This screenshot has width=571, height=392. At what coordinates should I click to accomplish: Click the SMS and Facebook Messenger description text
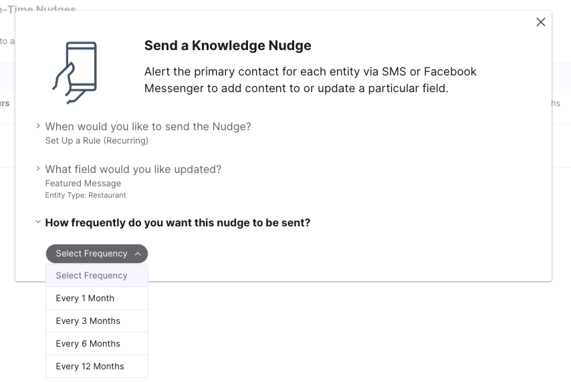click(x=310, y=80)
